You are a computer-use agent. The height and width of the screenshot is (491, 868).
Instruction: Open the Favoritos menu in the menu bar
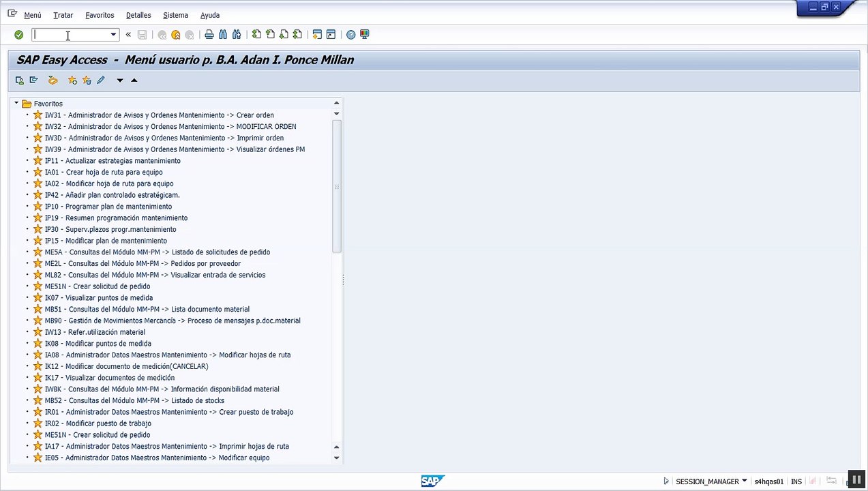tap(100, 15)
